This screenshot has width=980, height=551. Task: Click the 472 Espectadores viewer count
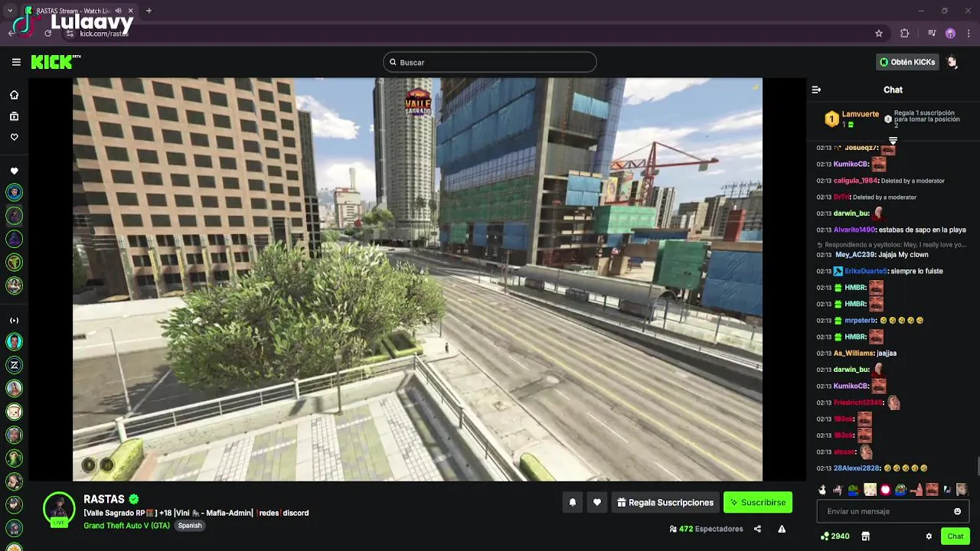click(x=706, y=529)
